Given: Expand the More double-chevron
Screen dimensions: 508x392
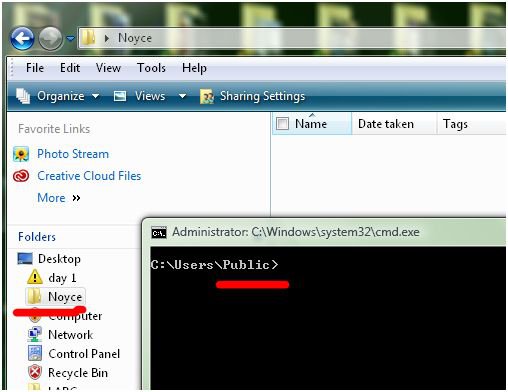Looking at the screenshot, I should coord(76,198).
